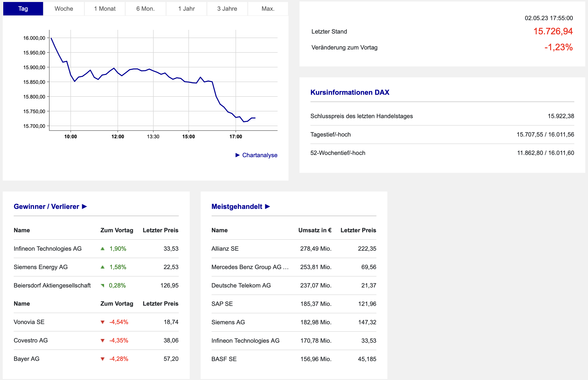Click the green up arrow beside Infineon Technologies
The width and height of the screenshot is (588, 380).
click(103, 249)
